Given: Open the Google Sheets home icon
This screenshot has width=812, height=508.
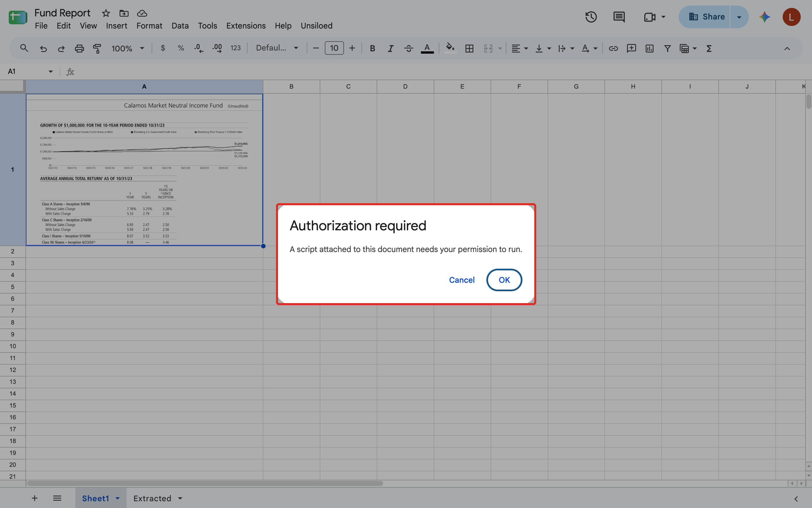Looking at the screenshot, I should click(x=18, y=17).
